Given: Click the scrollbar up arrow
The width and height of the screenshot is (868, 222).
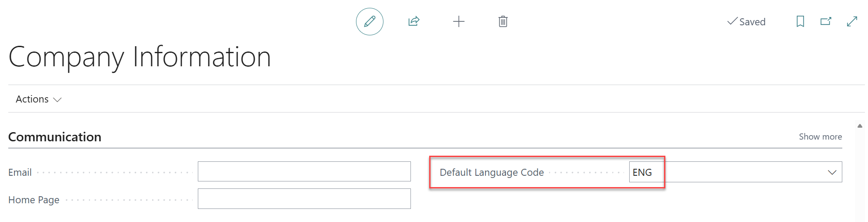Looking at the screenshot, I should coord(860,126).
